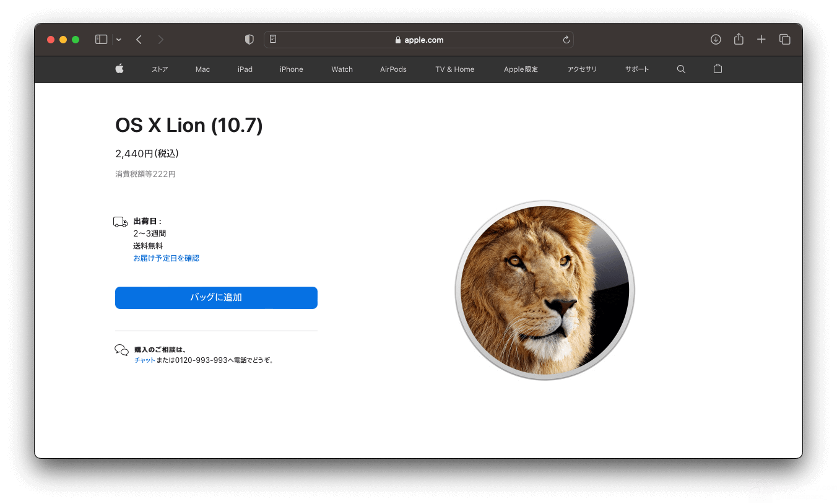Open the sidebar options dropdown chevron
This screenshot has width=837, height=504.
click(x=118, y=40)
